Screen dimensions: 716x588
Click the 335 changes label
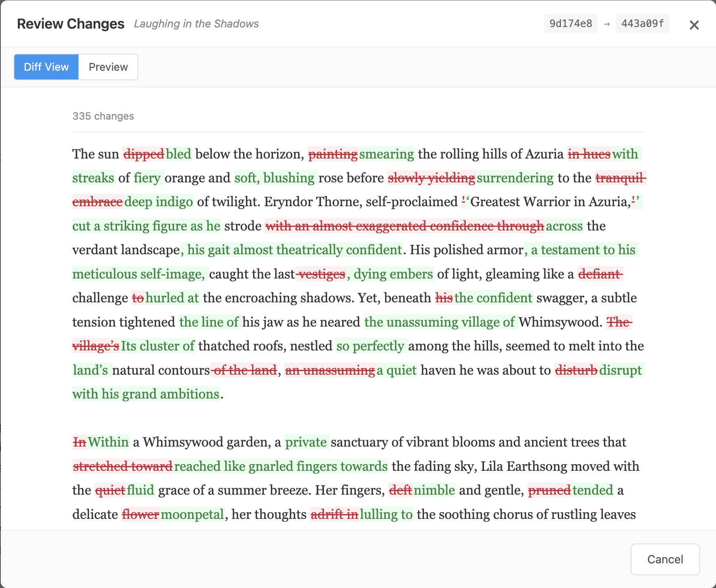click(x=103, y=116)
